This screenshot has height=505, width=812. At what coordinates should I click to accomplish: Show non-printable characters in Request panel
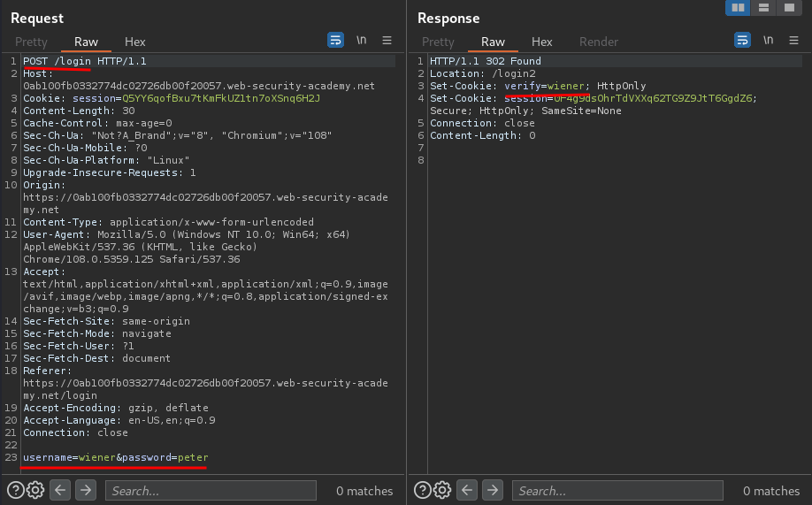tap(362, 40)
